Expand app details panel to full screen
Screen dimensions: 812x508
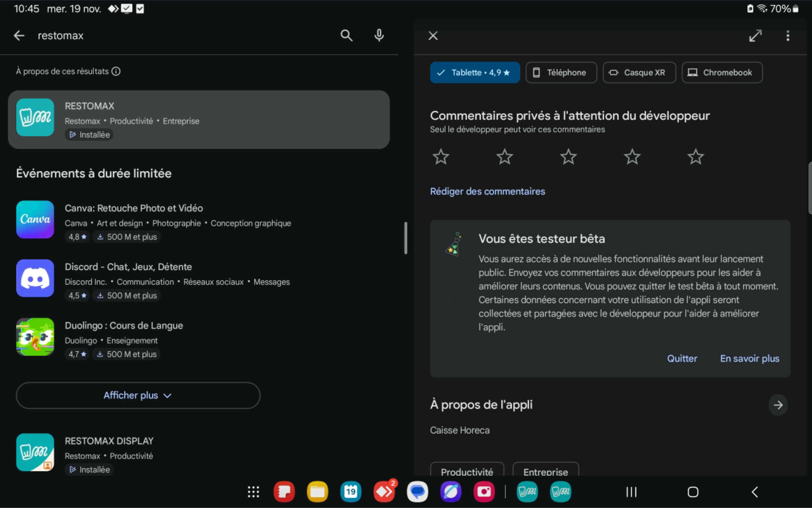[755, 36]
